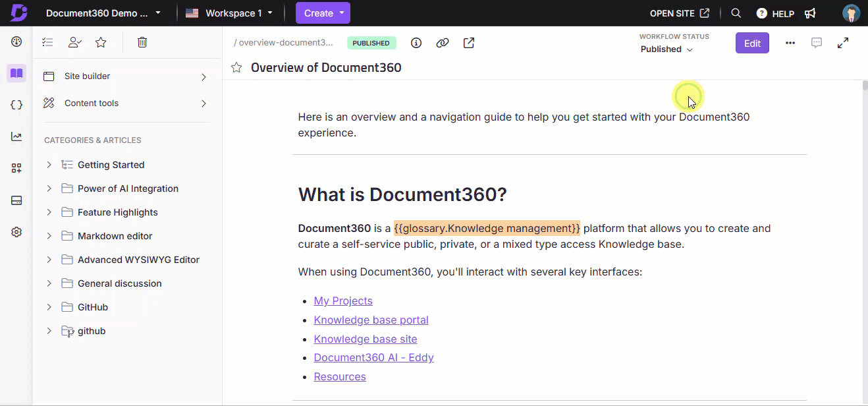Click the What is Document360? heading
This screenshot has width=868, height=406.
coord(402,194)
